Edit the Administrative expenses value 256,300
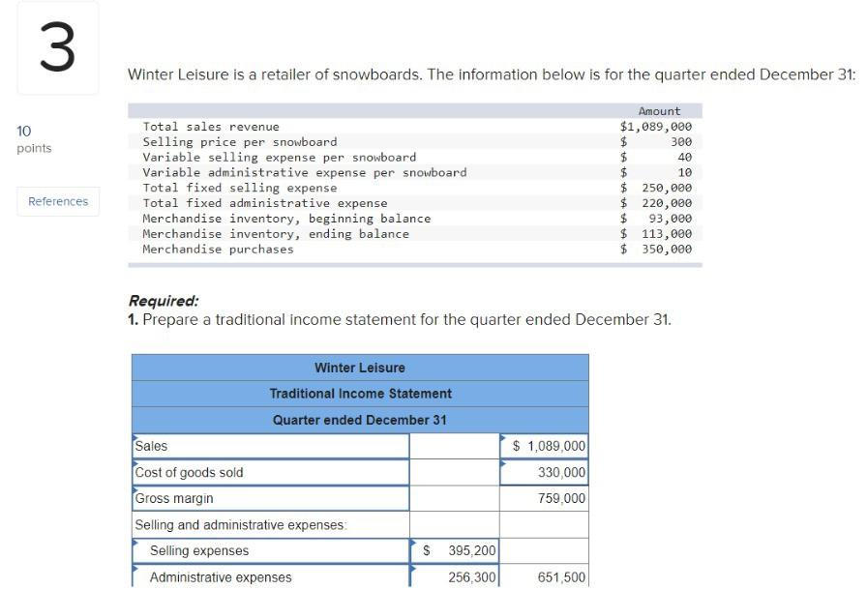The image size is (868, 590). click(x=455, y=576)
